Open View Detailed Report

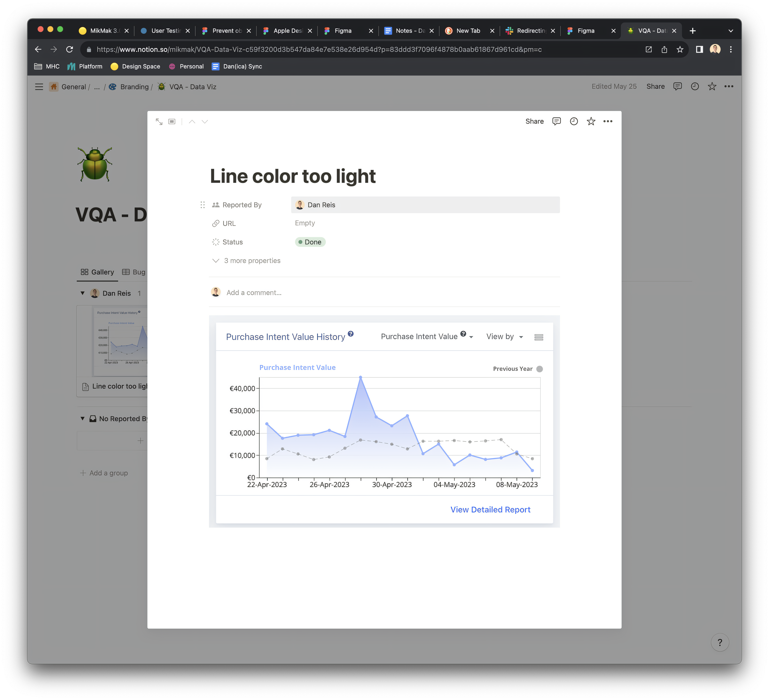(x=490, y=509)
